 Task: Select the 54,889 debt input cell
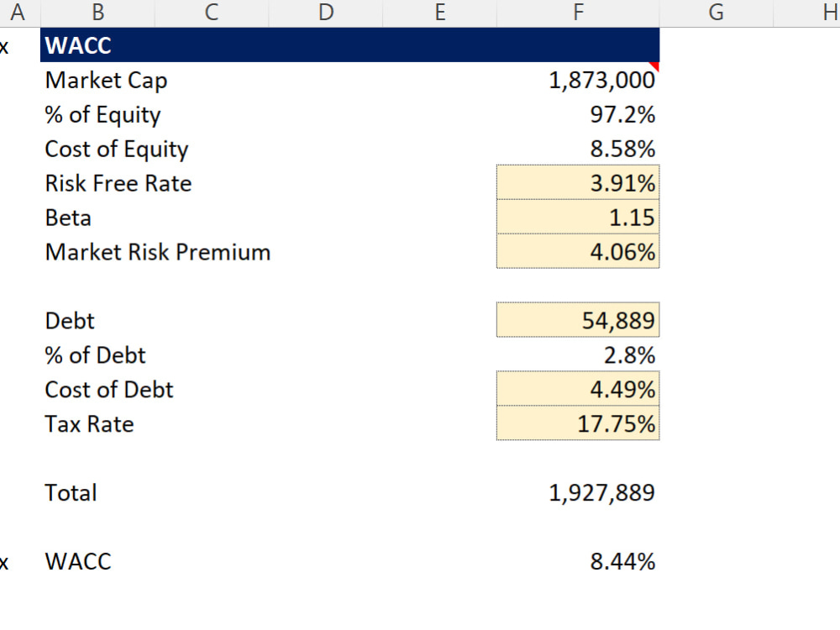pos(578,320)
